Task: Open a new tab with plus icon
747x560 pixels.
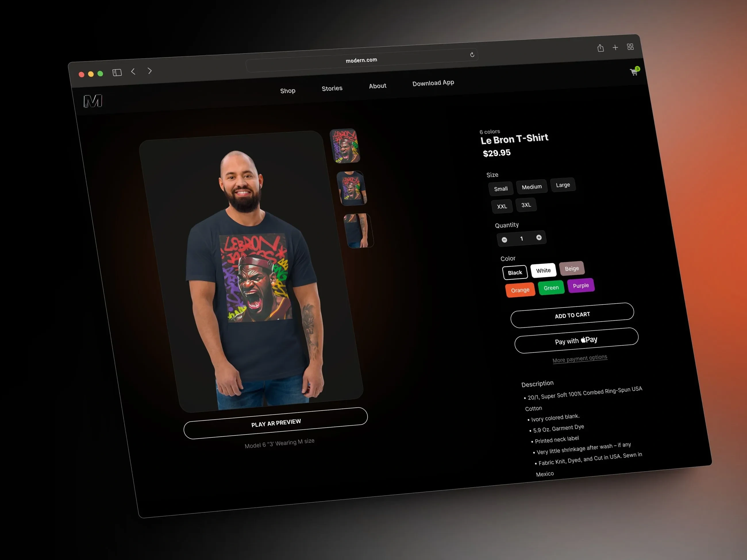Action: click(615, 48)
